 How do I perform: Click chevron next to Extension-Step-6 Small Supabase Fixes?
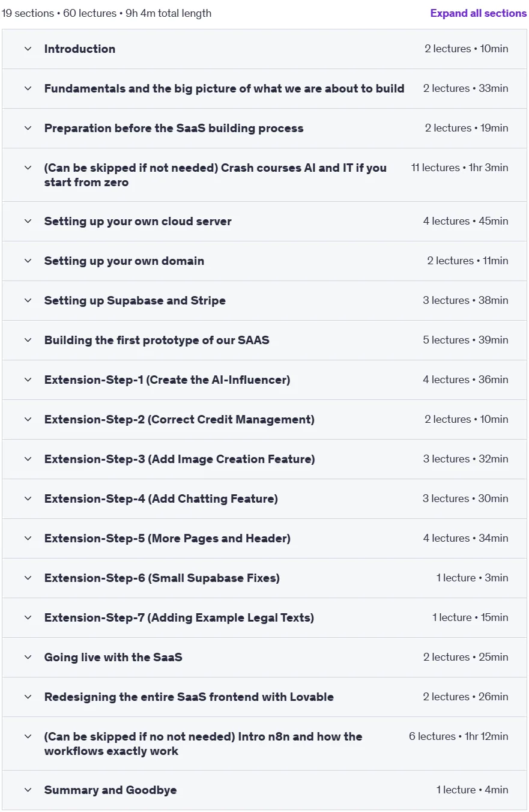click(x=28, y=578)
